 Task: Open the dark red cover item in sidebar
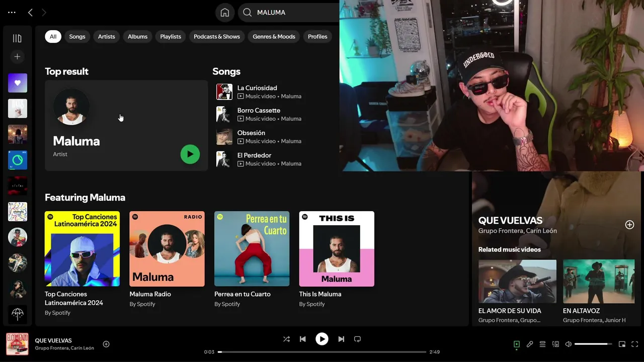[x=18, y=186]
